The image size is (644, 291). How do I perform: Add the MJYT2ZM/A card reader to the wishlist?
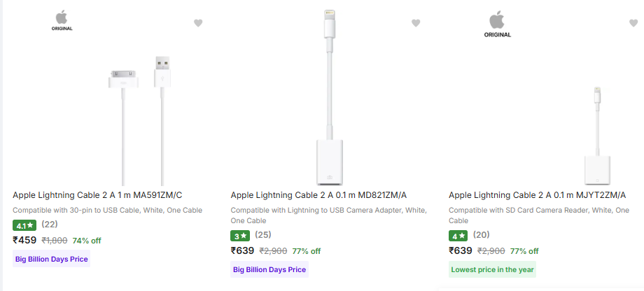click(633, 23)
